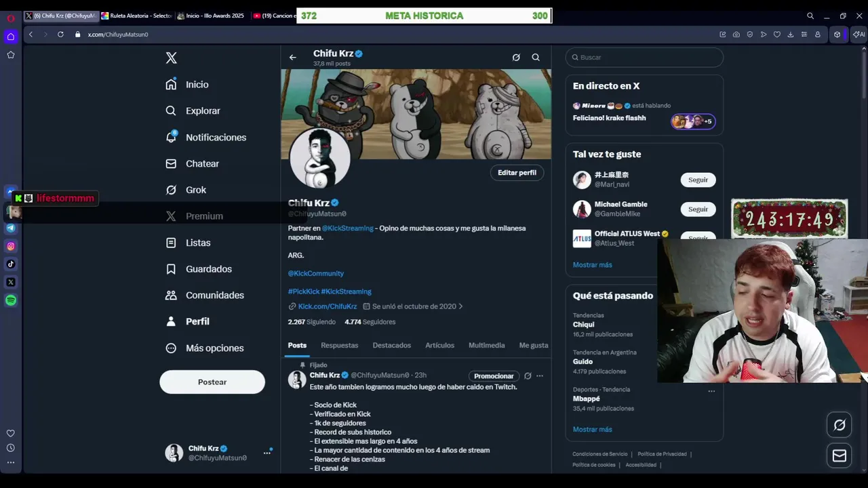868x488 pixels.
Task: Open the X logo home icon
Action: (x=172, y=58)
